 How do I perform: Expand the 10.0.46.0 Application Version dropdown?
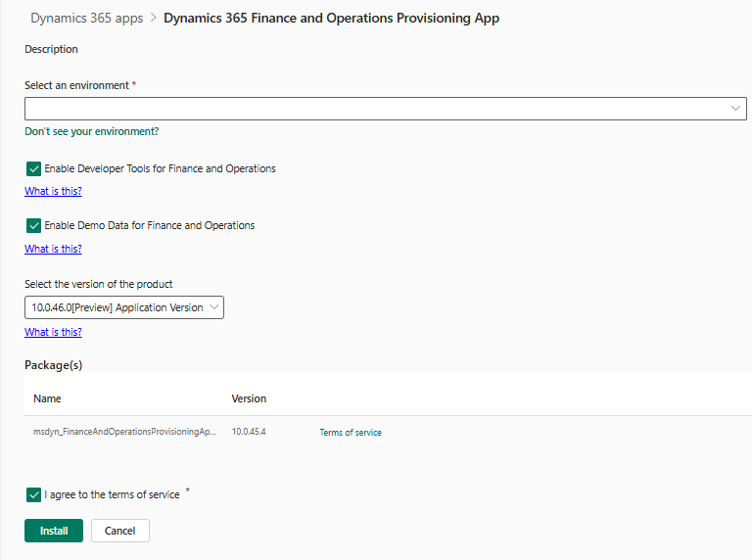pos(124,307)
